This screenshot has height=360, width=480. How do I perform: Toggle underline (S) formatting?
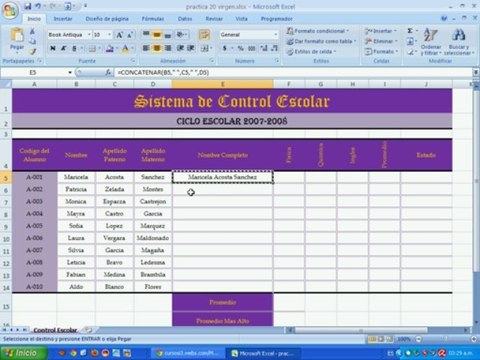click(x=74, y=48)
